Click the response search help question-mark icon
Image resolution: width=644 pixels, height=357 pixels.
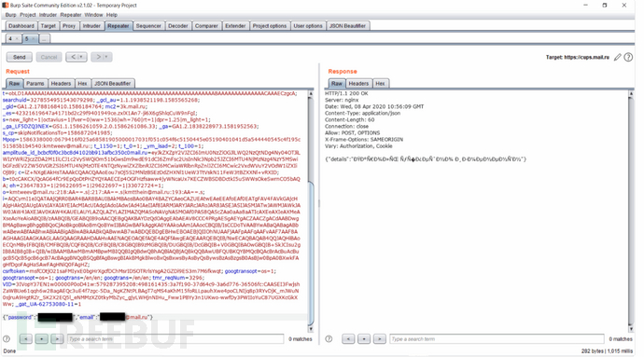(x=329, y=339)
